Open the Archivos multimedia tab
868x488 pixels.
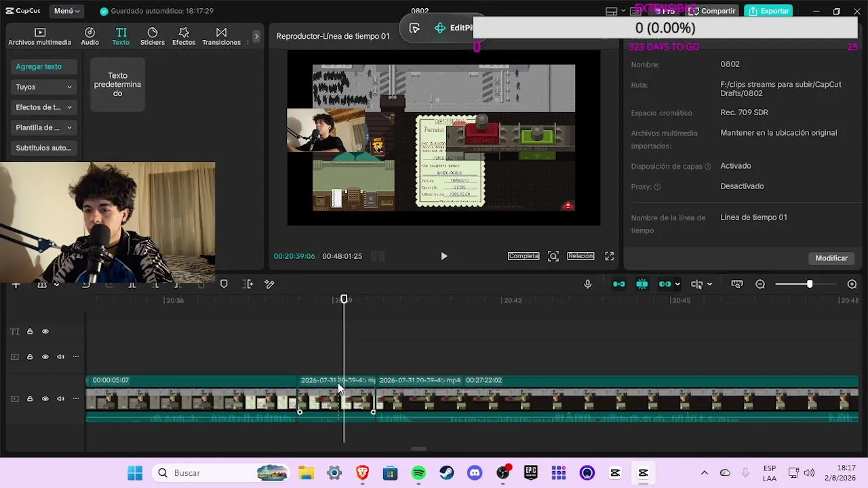click(39, 37)
